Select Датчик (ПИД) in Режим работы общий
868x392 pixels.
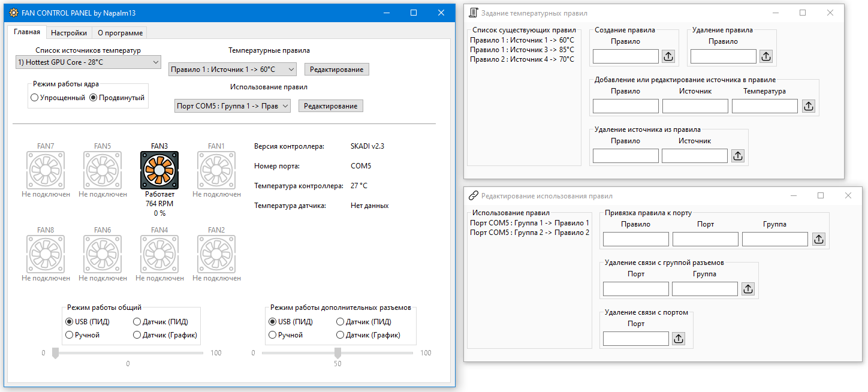tap(161, 322)
